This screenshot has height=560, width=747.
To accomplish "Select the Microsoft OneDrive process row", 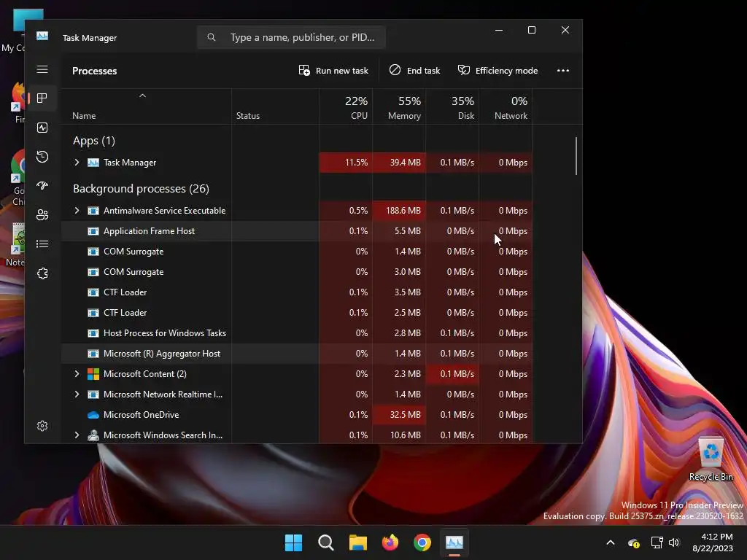I will click(297, 415).
